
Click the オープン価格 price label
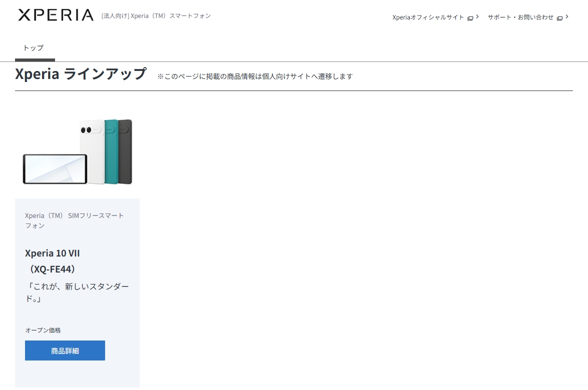pyautogui.click(x=43, y=330)
